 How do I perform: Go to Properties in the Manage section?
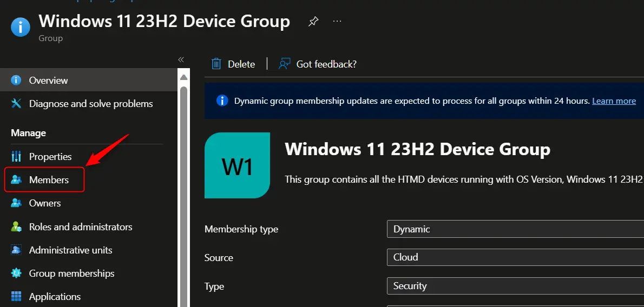(x=88, y=156)
